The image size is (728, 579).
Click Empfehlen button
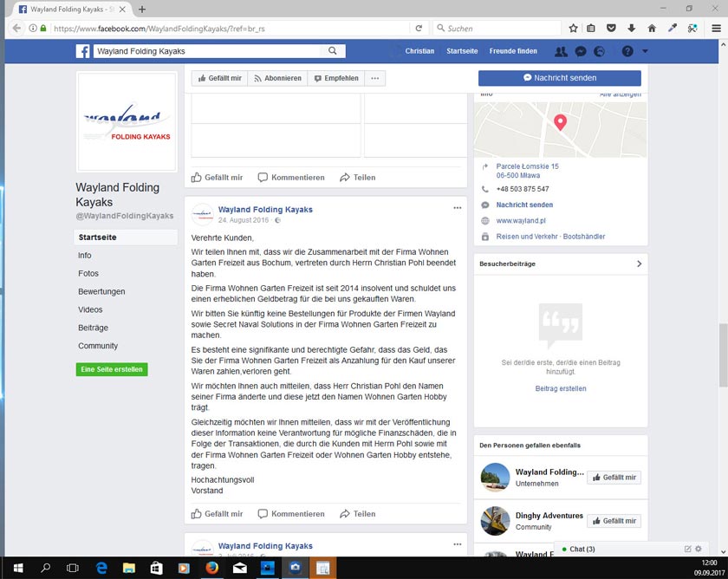pos(336,79)
